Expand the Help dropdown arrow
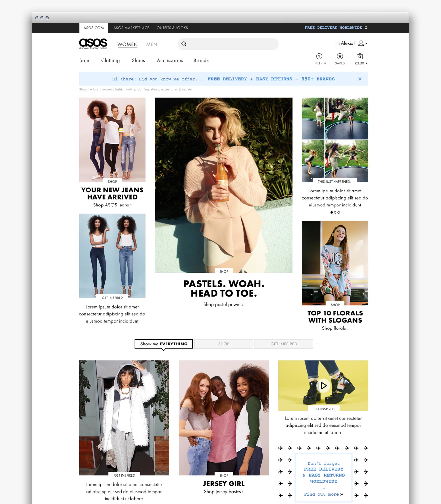The height and width of the screenshot is (504, 441). tap(325, 63)
